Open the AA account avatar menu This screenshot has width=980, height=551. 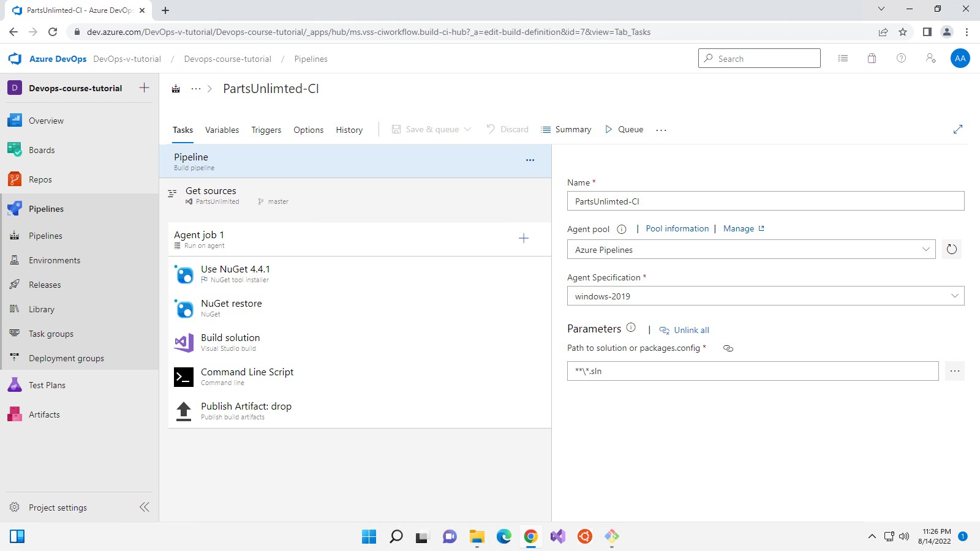[960, 58]
